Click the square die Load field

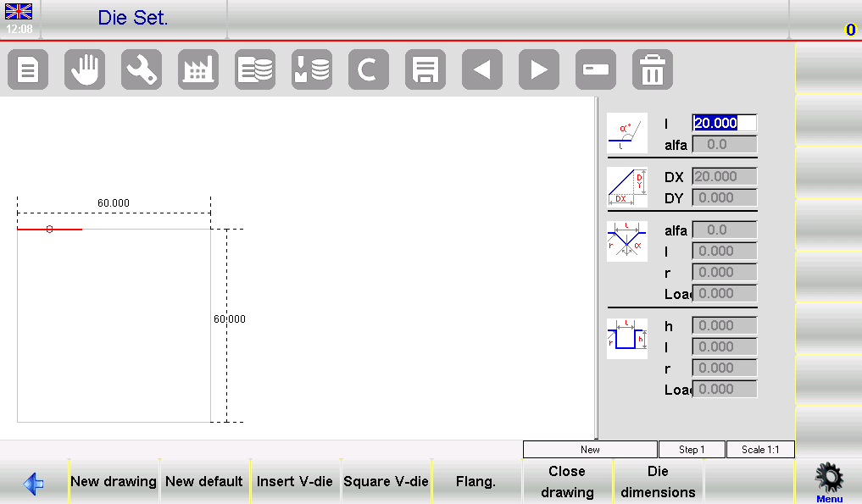(725, 389)
